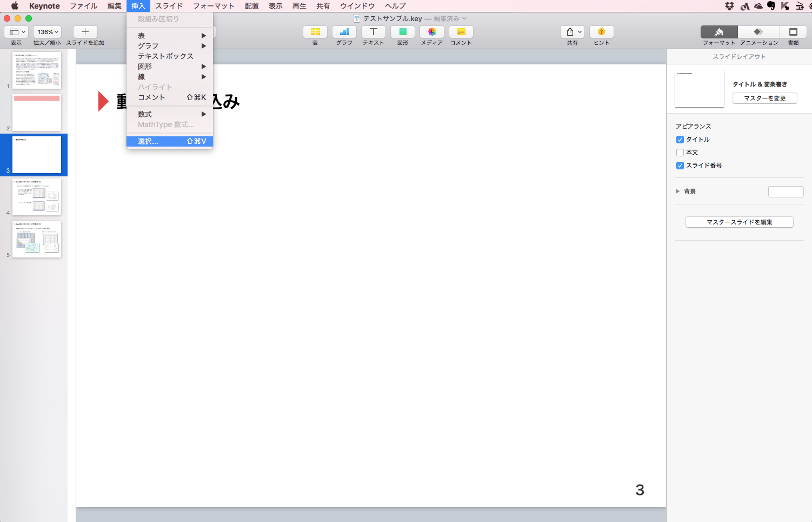Click the ヒント (Tips) question mark icon
This screenshot has height=522, width=812.
tap(601, 32)
